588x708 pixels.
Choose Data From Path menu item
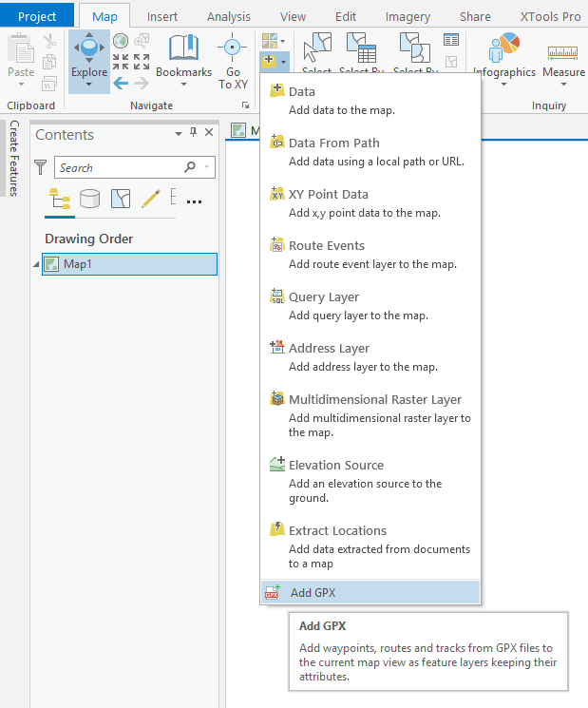click(370, 152)
